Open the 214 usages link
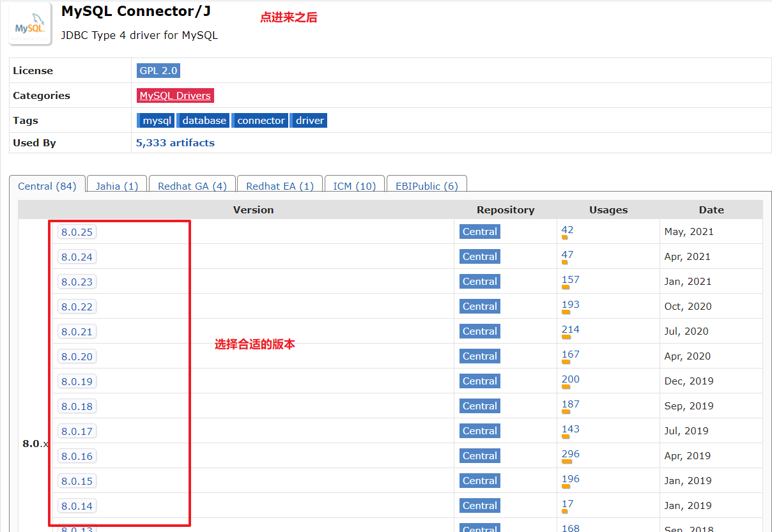The width and height of the screenshot is (772, 532). coord(571,329)
